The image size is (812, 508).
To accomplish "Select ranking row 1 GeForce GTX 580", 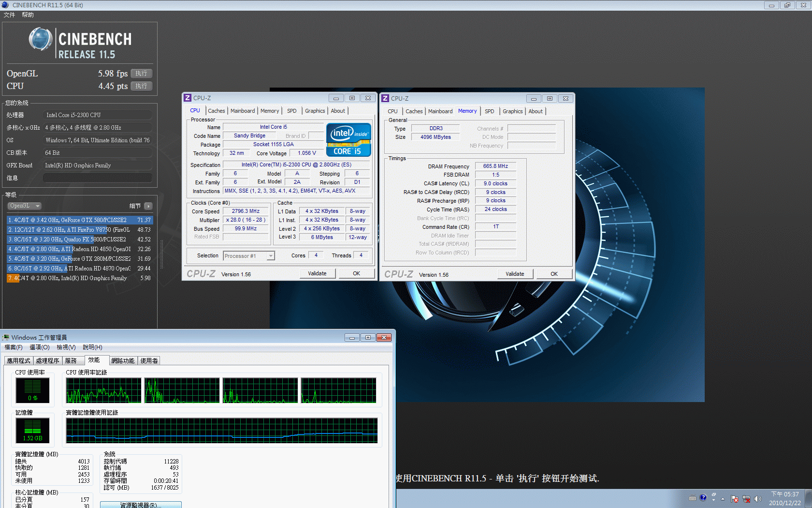I will [79, 220].
